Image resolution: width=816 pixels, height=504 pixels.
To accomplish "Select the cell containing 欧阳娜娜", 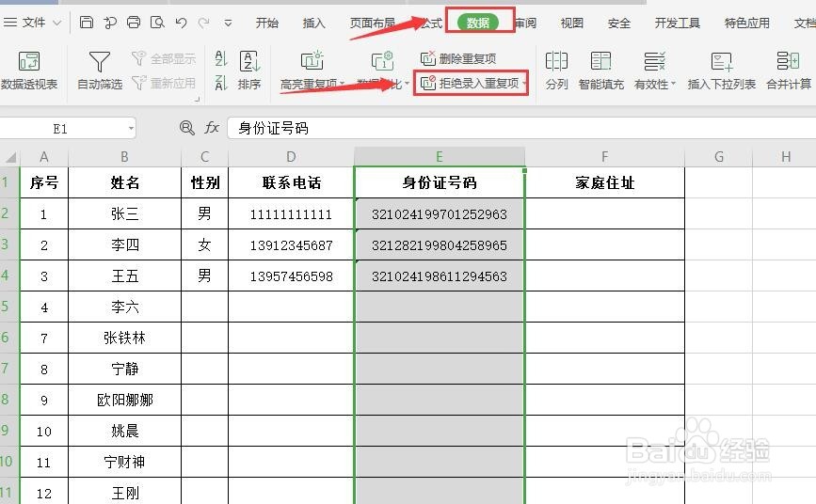I will 124,400.
